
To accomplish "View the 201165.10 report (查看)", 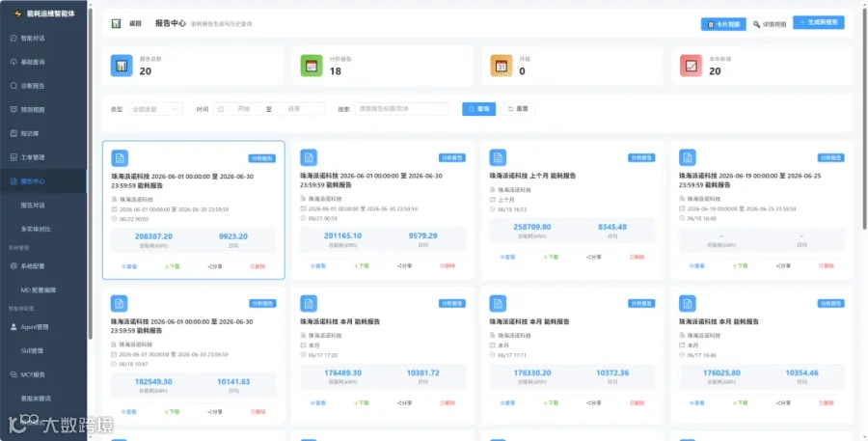I will (x=318, y=266).
